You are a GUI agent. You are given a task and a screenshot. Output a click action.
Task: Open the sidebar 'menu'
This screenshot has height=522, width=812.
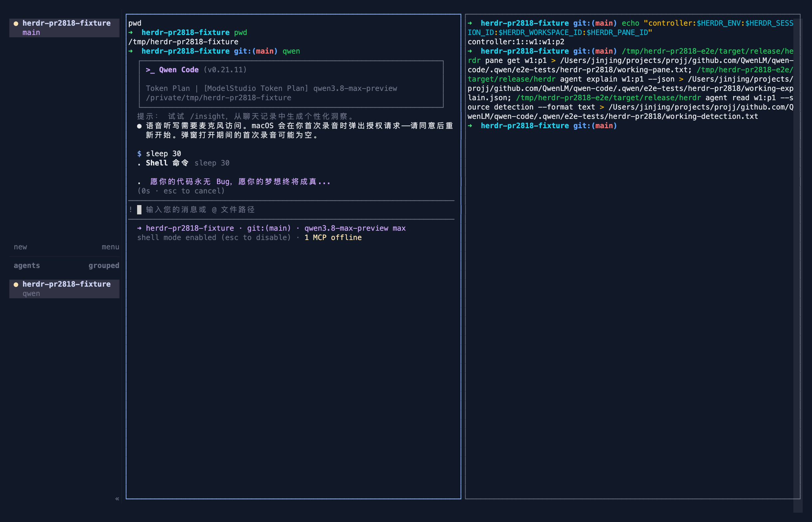tap(110, 247)
